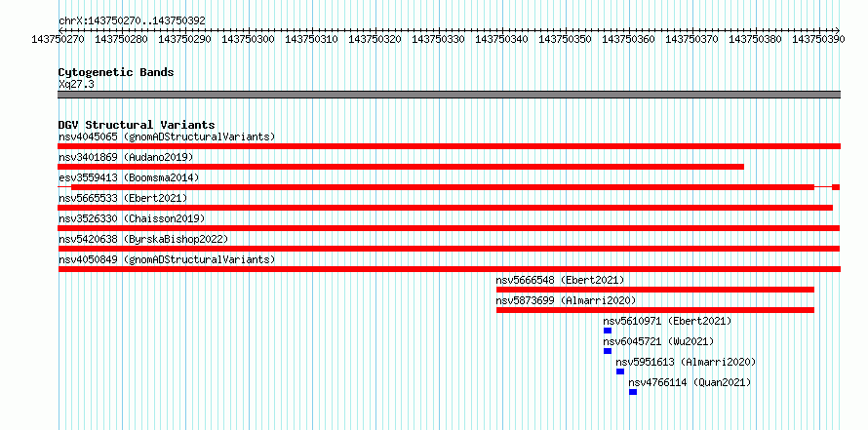
Task: Click the nsv3526330 red variant bar
Action: point(449,228)
